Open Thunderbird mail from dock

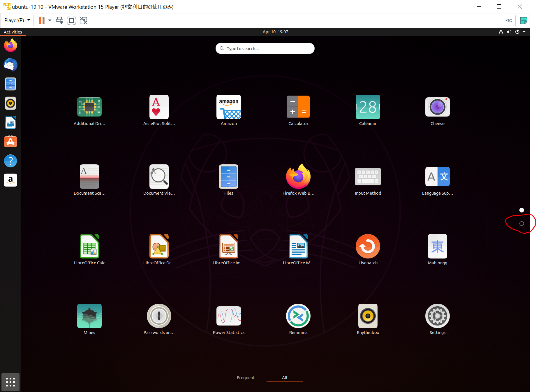pos(10,65)
